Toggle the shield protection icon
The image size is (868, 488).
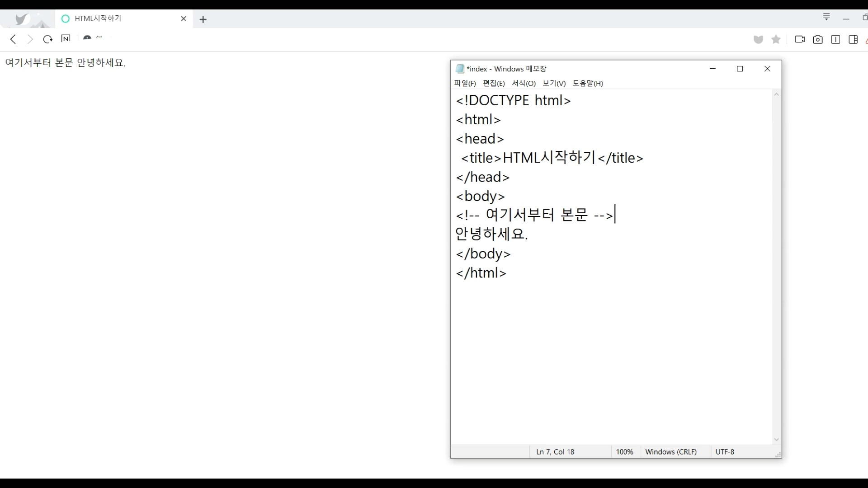point(758,40)
